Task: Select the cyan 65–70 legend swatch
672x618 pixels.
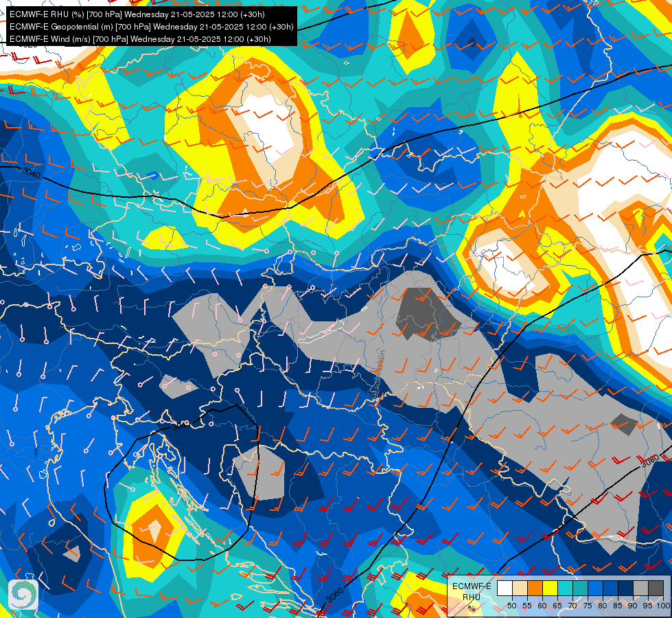Action: point(566,588)
